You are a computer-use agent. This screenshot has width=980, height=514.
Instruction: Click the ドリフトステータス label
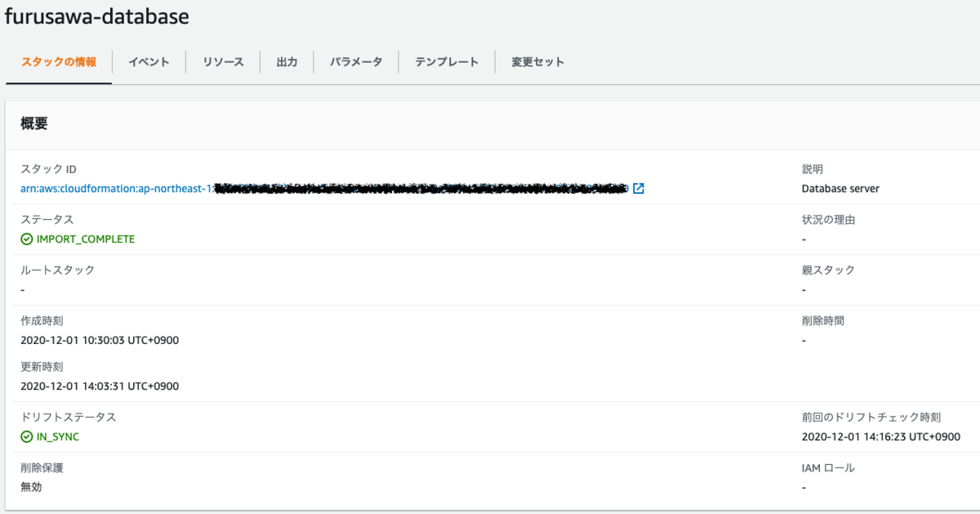pos(68,417)
